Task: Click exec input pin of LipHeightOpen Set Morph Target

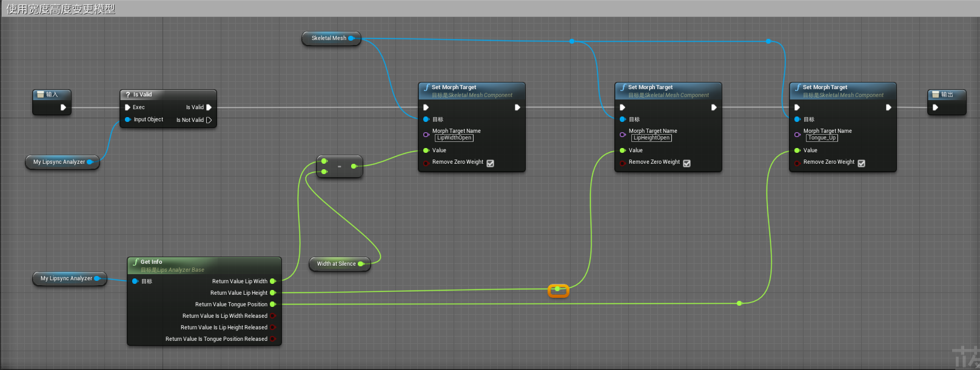Action: 622,107
